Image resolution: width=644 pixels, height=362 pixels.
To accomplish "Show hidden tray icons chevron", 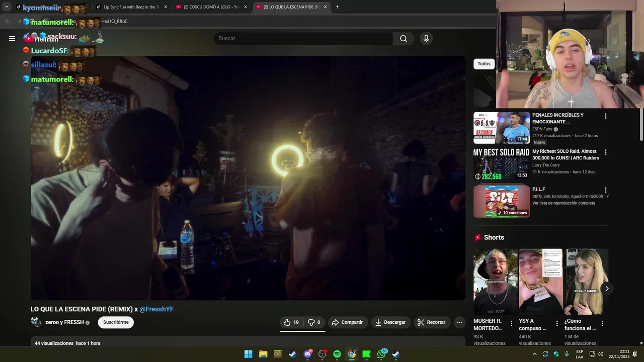I will (534, 354).
